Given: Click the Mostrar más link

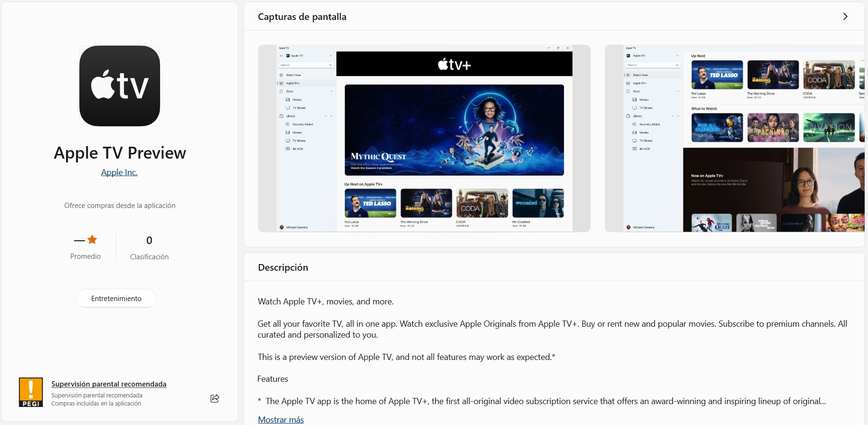Looking at the screenshot, I should coord(281,420).
